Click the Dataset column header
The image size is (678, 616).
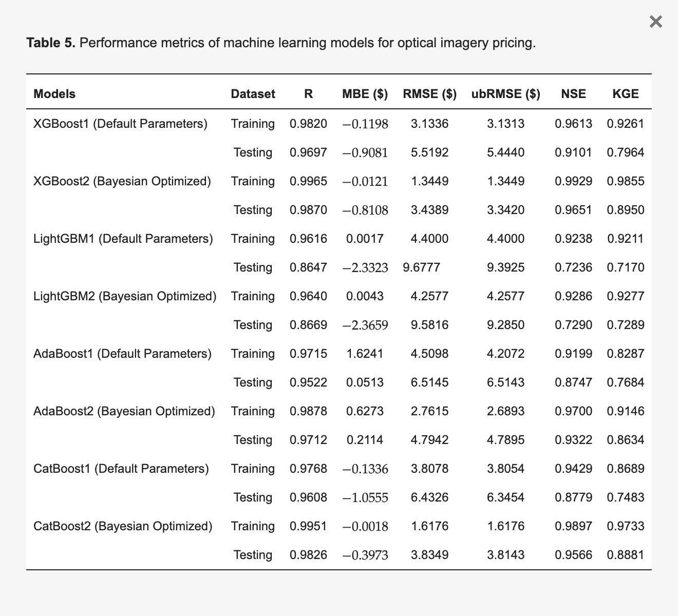253,94
